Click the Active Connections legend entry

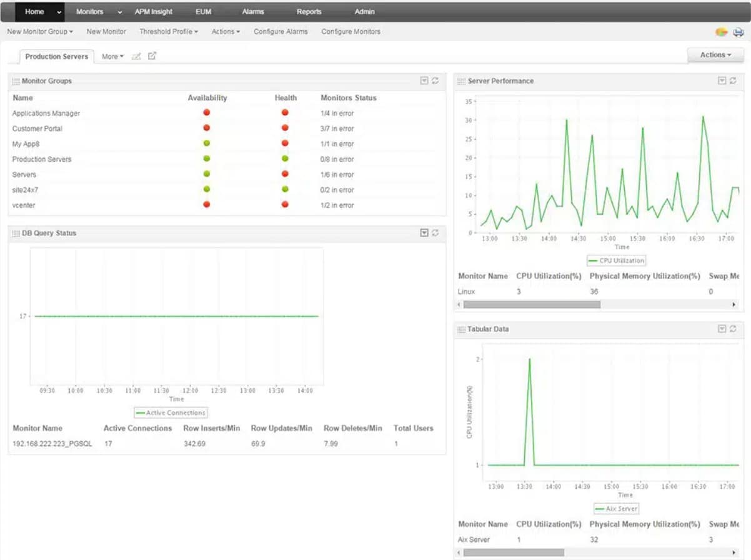pyautogui.click(x=171, y=413)
